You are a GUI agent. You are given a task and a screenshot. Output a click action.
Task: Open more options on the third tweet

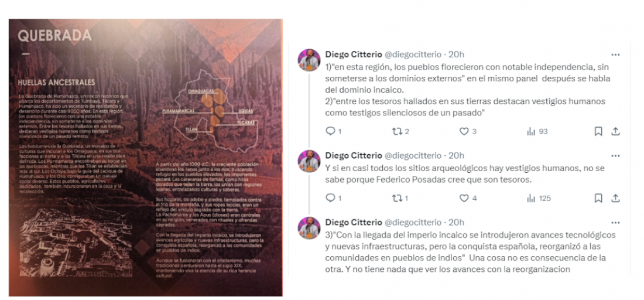pyautogui.click(x=615, y=223)
